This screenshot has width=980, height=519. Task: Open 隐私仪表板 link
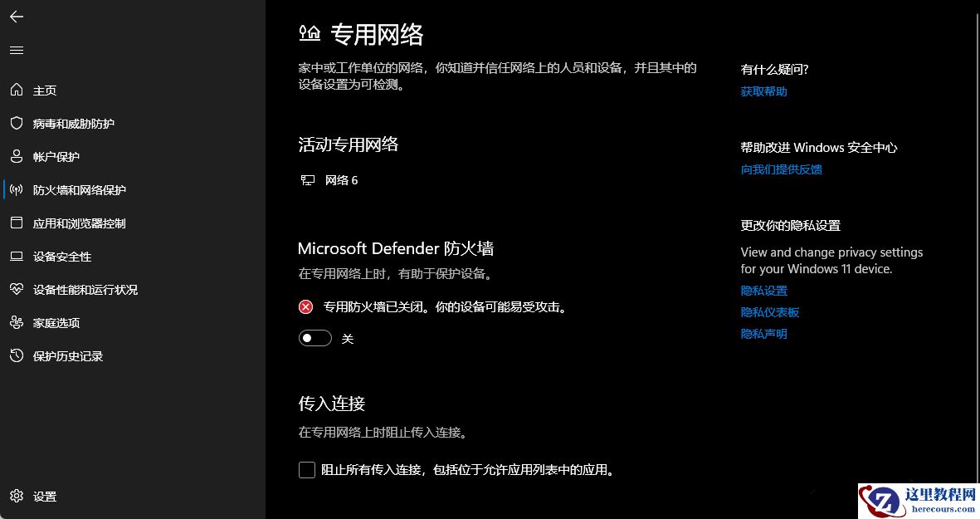[x=769, y=312]
